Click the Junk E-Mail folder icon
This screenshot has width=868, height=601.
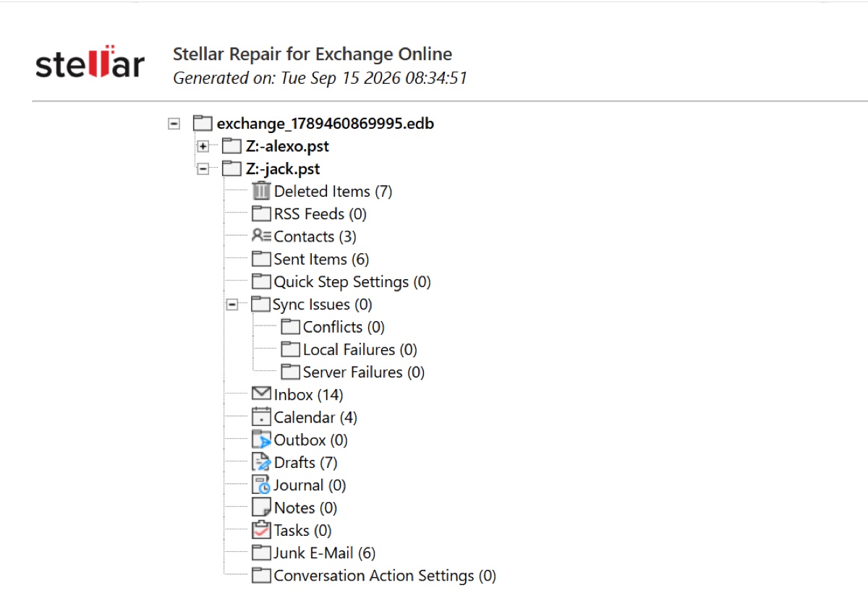(x=261, y=553)
